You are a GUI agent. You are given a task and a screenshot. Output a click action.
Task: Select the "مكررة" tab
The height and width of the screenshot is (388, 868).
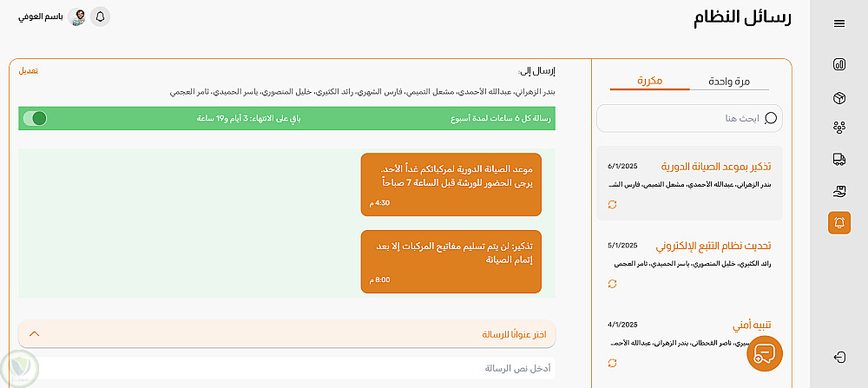(x=649, y=81)
